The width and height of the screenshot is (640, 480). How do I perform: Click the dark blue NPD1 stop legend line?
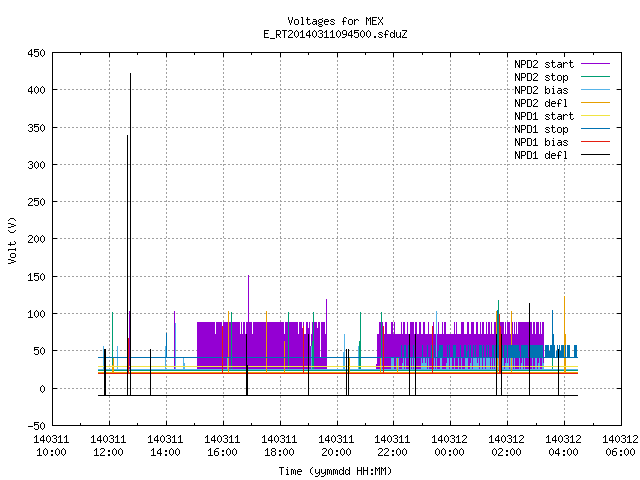pos(596,129)
